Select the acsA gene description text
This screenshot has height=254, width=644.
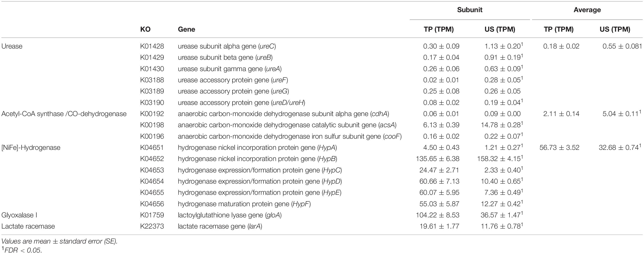pyautogui.click(x=287, y=125)
